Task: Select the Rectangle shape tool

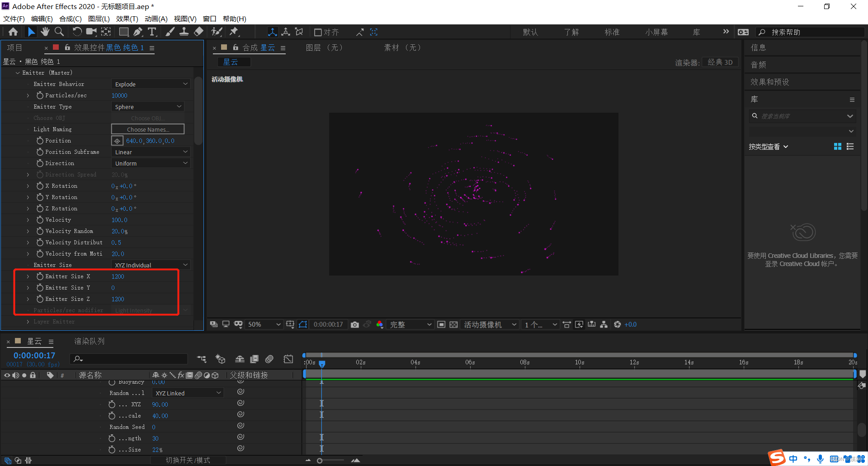Action: (123, 32)
